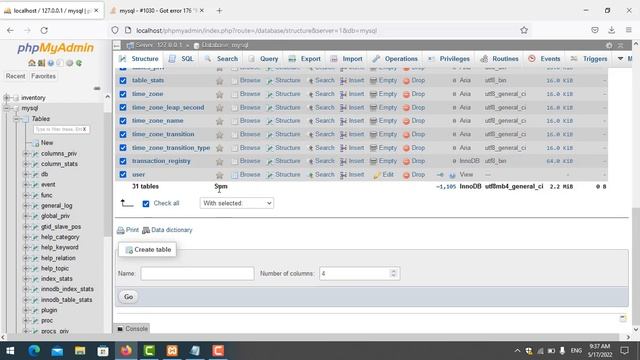The height and width of the screenshot is (360, 640).
Task: Uncheck the user row checkbox
Action: tap(123, 175)
